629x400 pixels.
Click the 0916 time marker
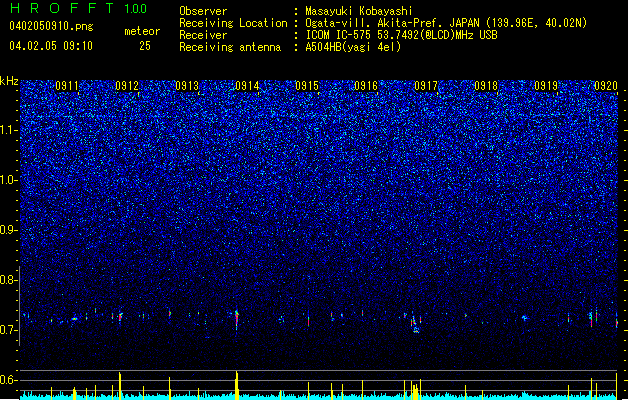click(366, 86)
